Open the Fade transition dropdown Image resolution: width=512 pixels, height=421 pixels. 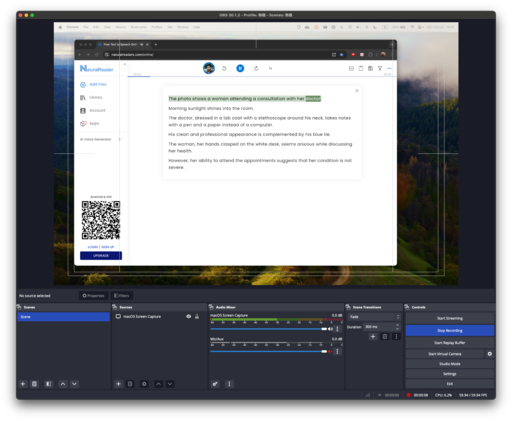(374, 317)
